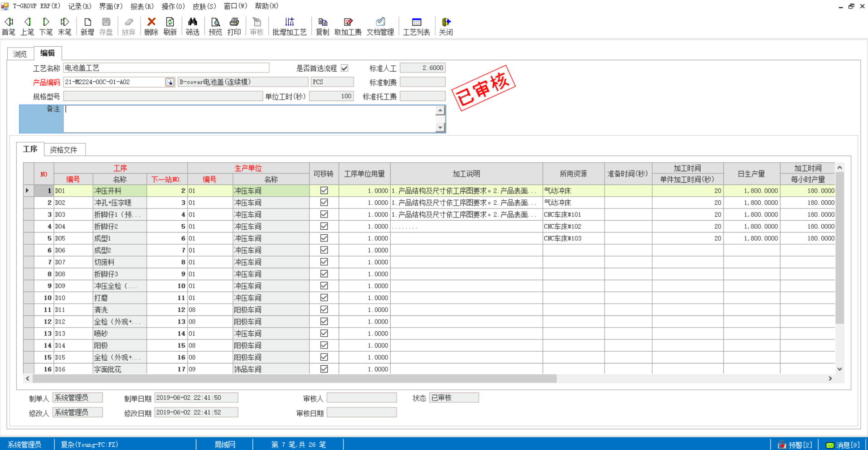Toggle 可移转 checkbox for row D05
This screenshot has width=868, height=450.
coord(324,238)
